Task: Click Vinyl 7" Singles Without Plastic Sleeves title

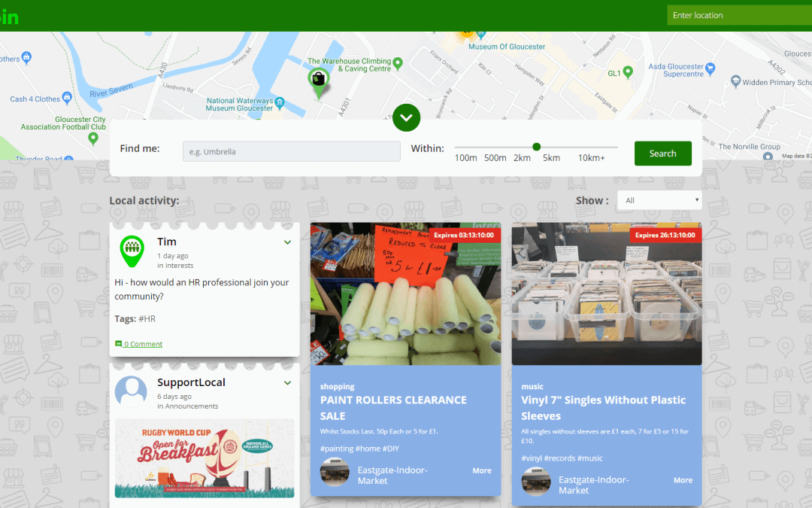Action: pos(603,408)
